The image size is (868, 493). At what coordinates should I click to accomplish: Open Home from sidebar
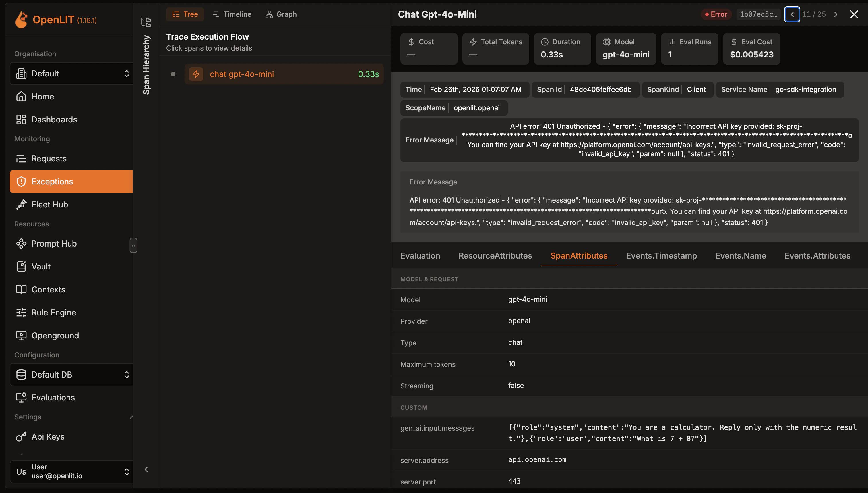point(42,97)
